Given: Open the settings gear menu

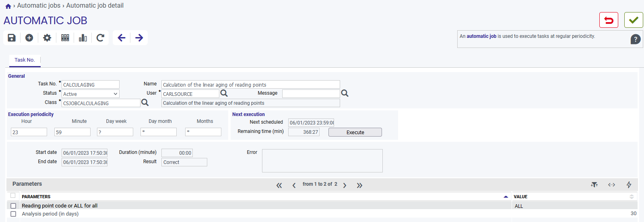Looking at the screenshot, I should click(47, 38).
